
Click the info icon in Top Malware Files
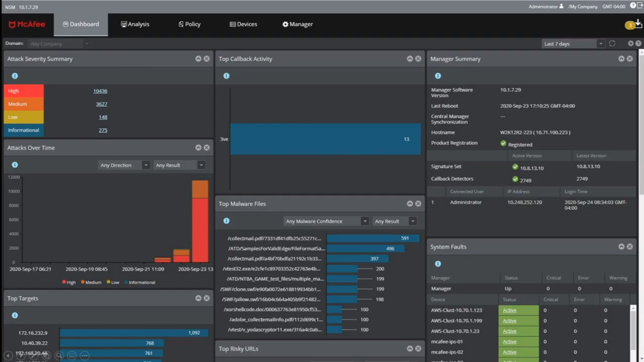pyautogui.click(x=226, y=221)
